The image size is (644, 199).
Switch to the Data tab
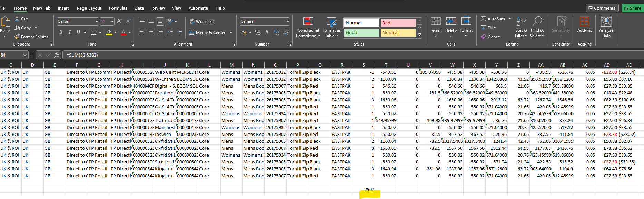coord(139,8)
